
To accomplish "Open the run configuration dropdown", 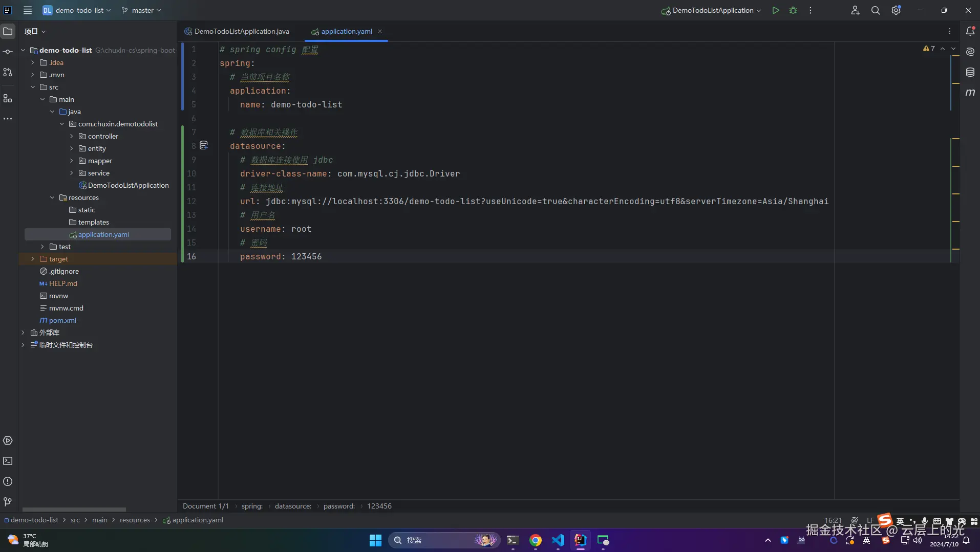I will point(711,10).
